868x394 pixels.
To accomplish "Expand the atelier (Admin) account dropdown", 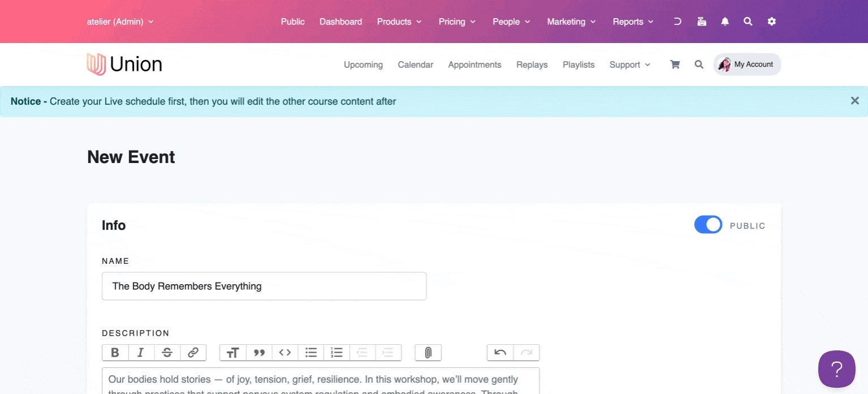I will [x=120, y=22].
